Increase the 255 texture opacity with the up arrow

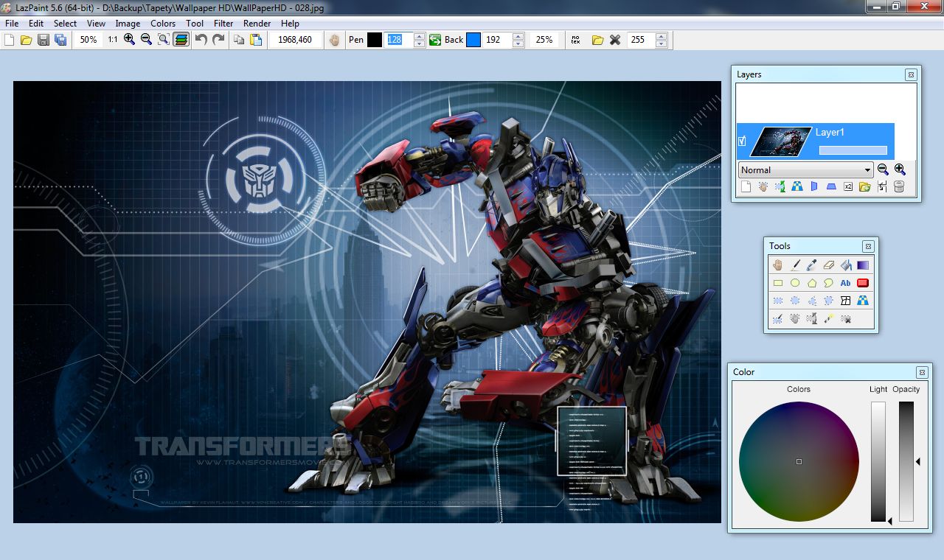click(662, 36)
